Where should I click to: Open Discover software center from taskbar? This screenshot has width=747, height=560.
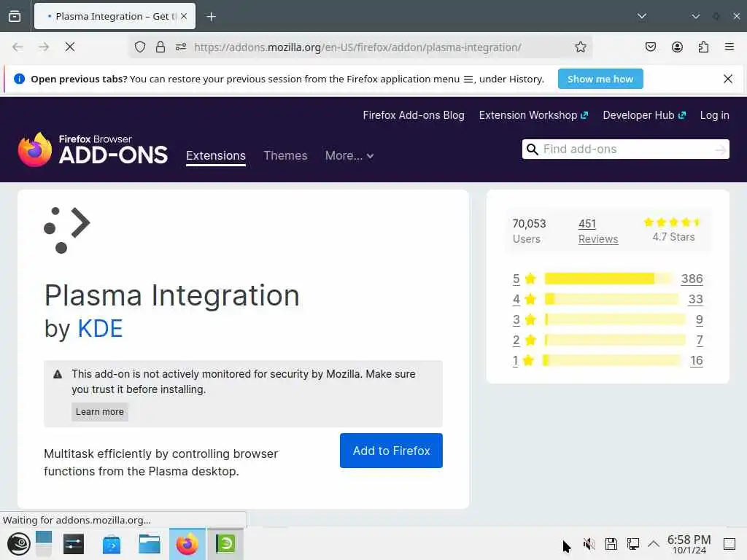pos(112,544)
